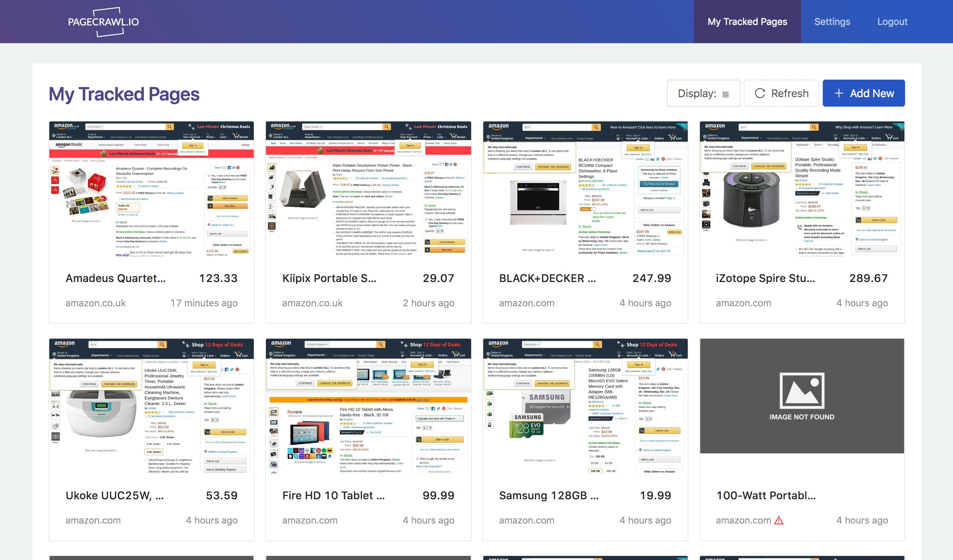Viewport: 953px width, 560px height.
Task: Open the My Tracked Pages tab
Action: click(747, 22)
